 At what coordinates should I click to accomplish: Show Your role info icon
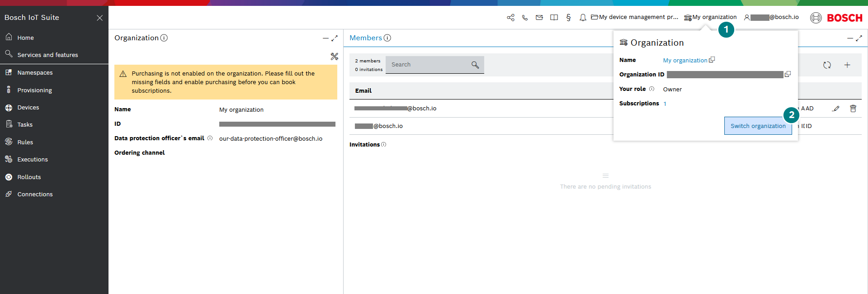651,89
